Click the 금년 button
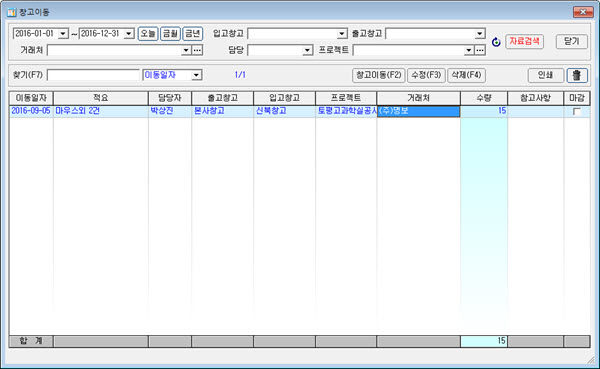This screenshot has height=369, width=600. [192, 34]
